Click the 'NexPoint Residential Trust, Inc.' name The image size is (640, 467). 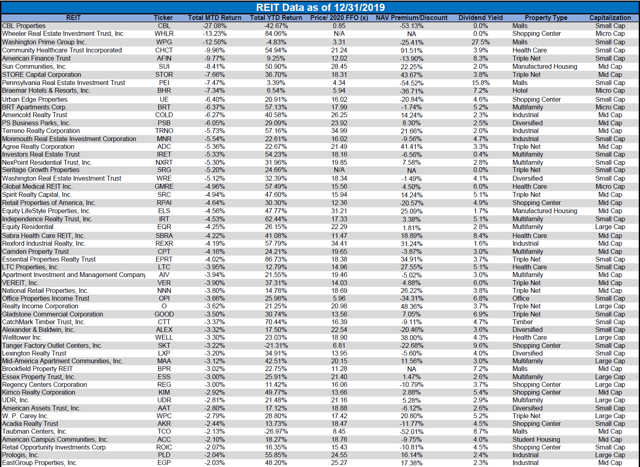coord(47,162)
